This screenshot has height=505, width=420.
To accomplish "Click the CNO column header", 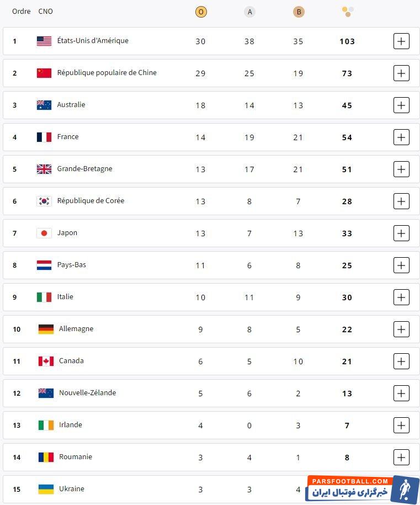I will click(x=46, y=12).
